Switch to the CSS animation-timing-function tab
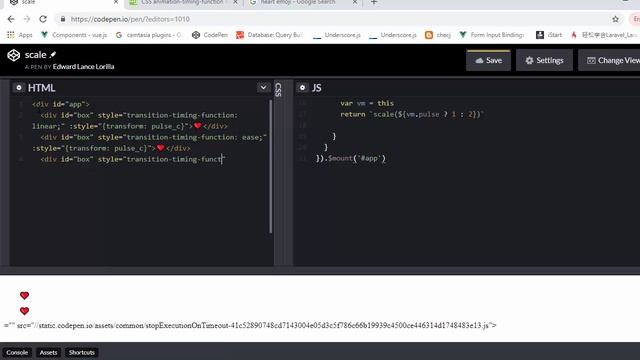The height and width of the screenshot is (360, 640). [x=182, y=2]
